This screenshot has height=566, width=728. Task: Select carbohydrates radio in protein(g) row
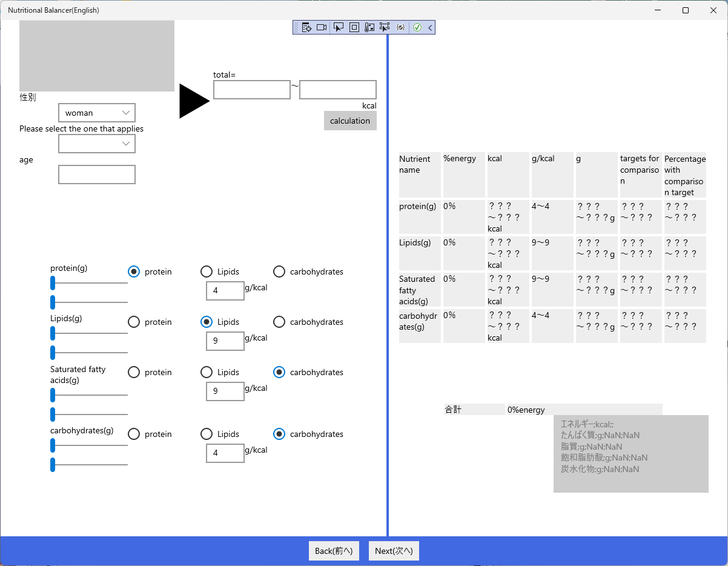click(x=279, y=271)
